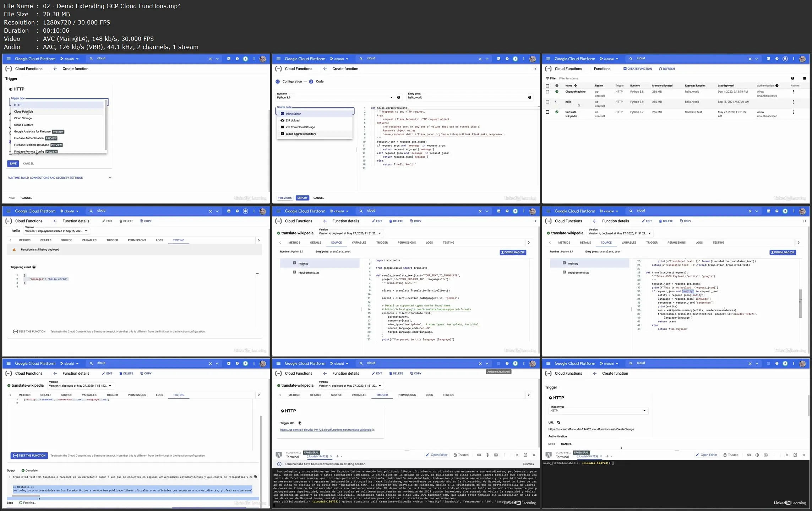Open navigation hamburger menu in Functions list frame
Viewport: 812px width, 511px height.
[x=548, y=59]
